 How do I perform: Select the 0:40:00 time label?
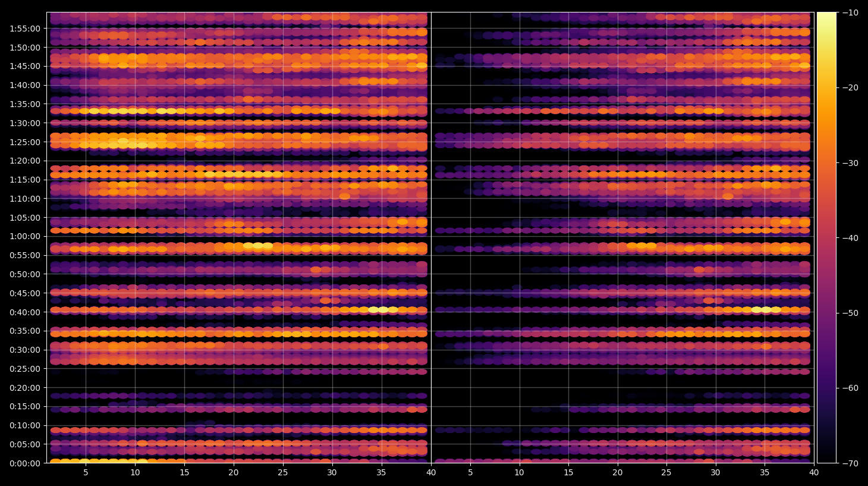point(25,312)
